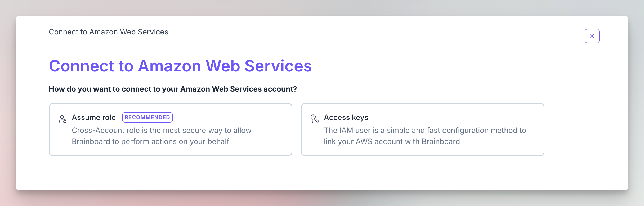Click the Access keys key icon
This screenshot has height=206, width=644.
pos(315,119)
